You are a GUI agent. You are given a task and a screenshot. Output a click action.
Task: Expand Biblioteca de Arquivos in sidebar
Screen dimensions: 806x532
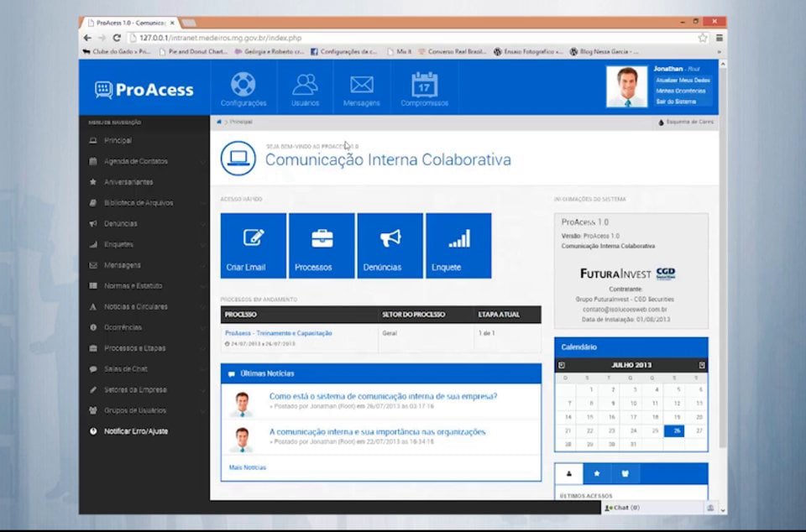click(x=144, y=203)
